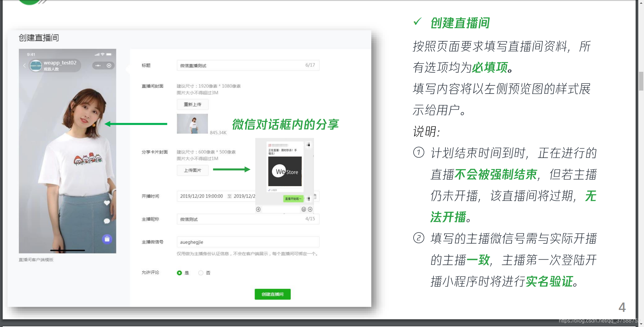
Task: Click the 直播间客户端模版 caption
Action: [x=36, y=260]
